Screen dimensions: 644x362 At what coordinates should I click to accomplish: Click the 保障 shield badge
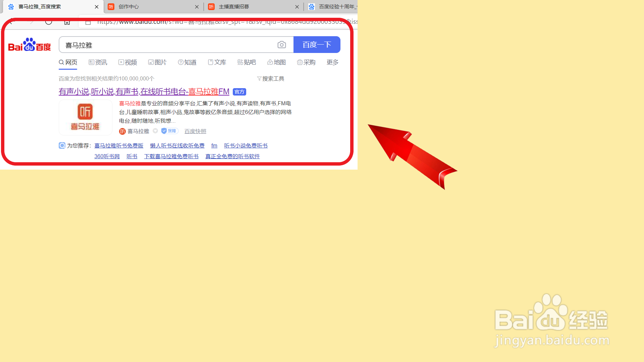[170, 131]
